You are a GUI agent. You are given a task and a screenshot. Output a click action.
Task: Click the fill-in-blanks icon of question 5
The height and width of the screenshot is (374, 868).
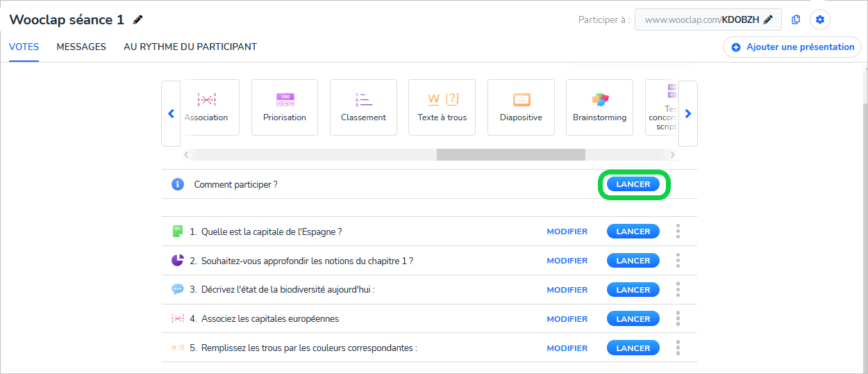tap(178, 348)
